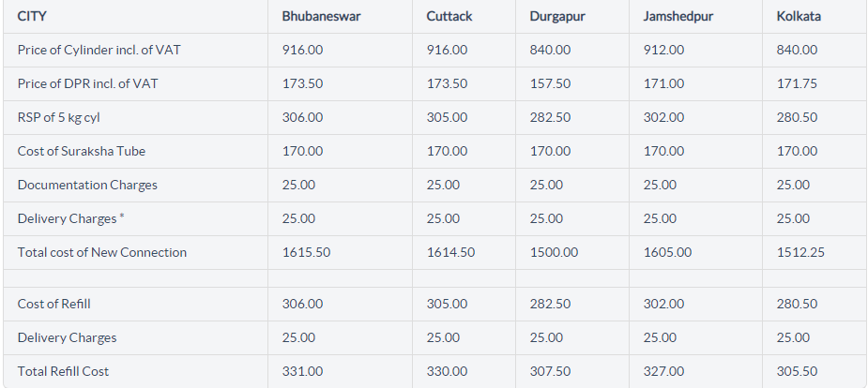Click the CITY column header
The height and width of the screenshot is (388, 868).
click(x=32, y=16)
